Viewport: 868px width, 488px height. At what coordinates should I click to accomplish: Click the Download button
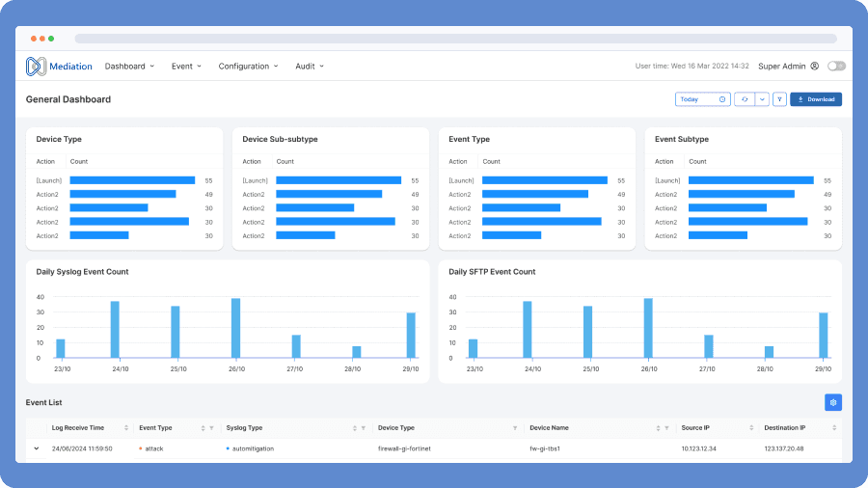(x=816, y=99)
